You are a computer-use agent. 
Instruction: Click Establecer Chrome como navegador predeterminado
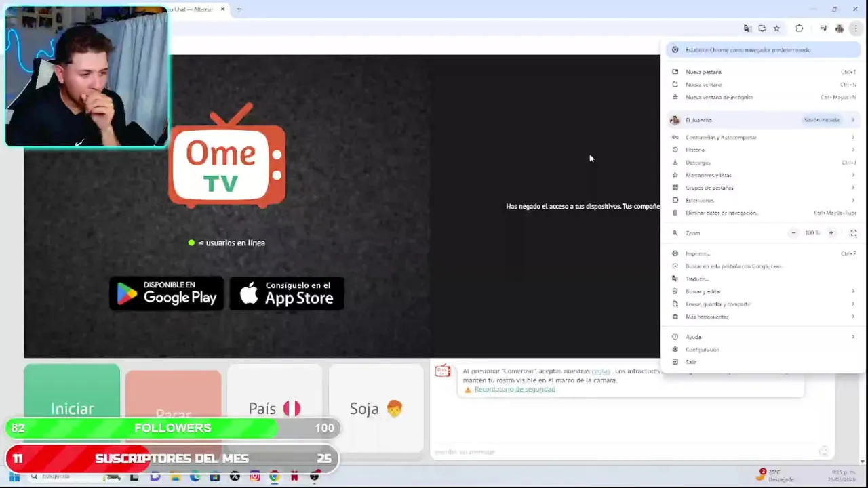tap(764, 49)
